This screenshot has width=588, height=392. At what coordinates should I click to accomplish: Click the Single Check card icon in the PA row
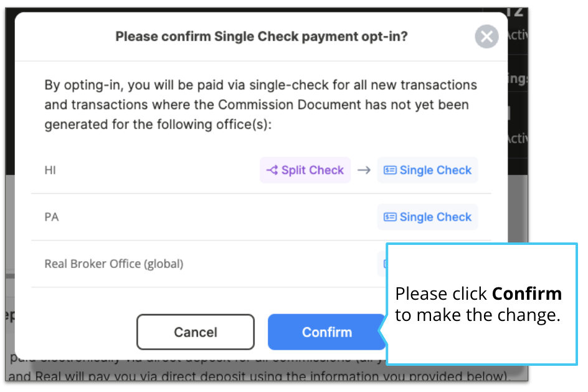coord(390,217)
